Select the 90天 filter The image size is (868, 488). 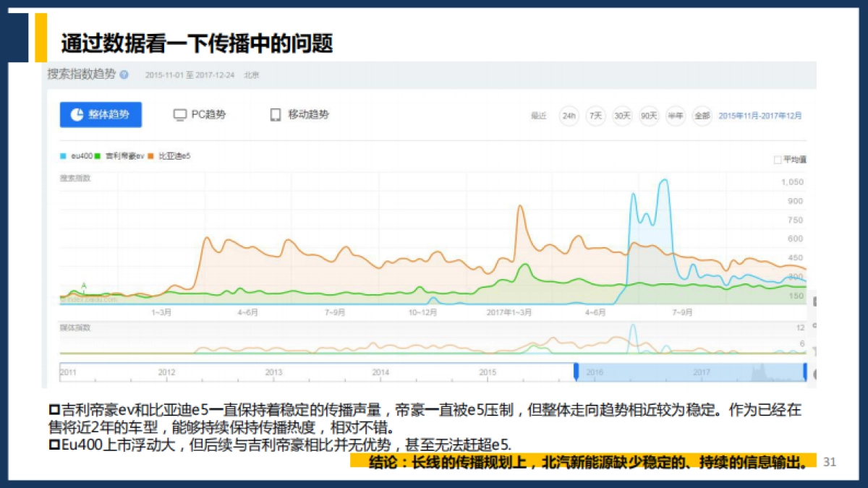(x=648, y=116)
